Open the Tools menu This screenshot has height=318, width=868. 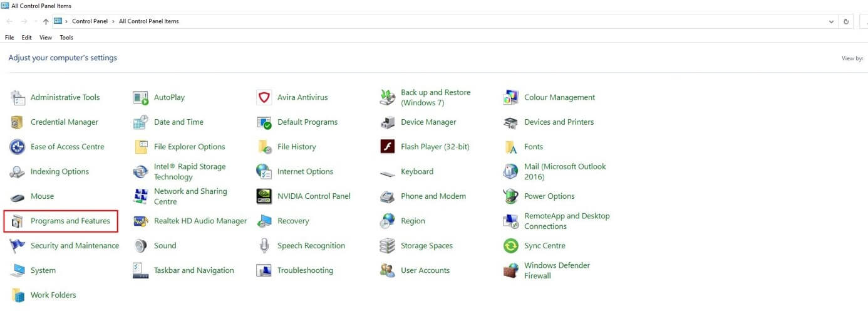pos(66,38)
